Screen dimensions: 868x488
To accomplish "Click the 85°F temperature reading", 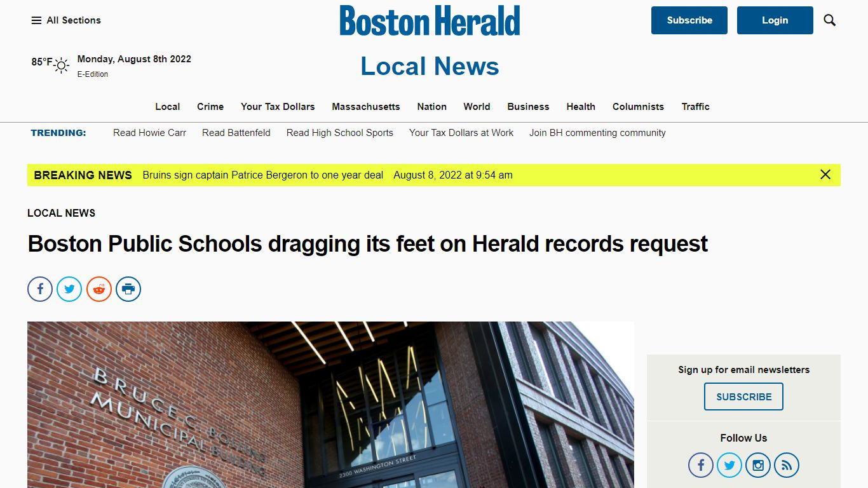I will pos(42,62).
